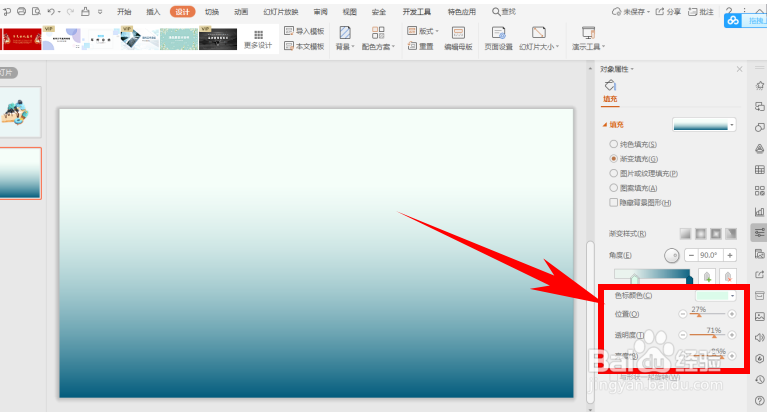Image resolution: width=767 pixels, height=412 pixels.
Task: Select the red design template thumbnail
Action: [21, 39]
